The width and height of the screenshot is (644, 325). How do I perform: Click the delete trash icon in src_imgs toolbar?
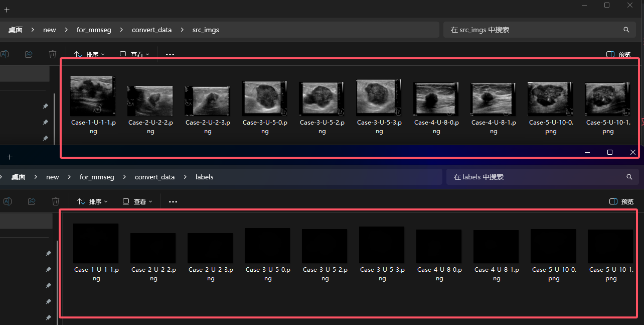(53, 54)
